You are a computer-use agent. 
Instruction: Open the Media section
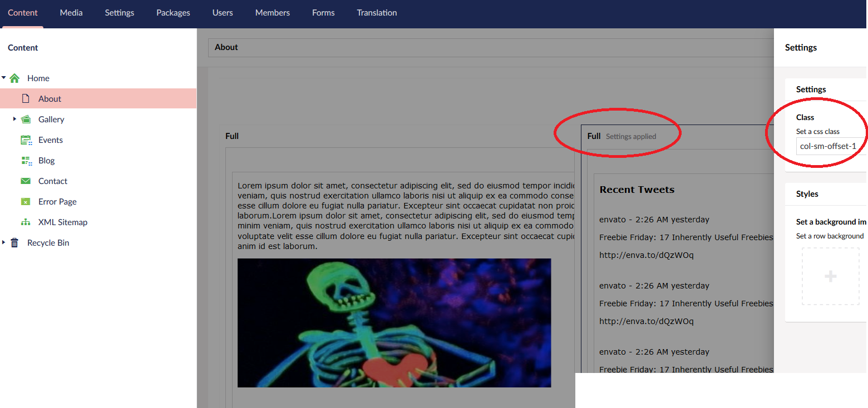point(71,13)
